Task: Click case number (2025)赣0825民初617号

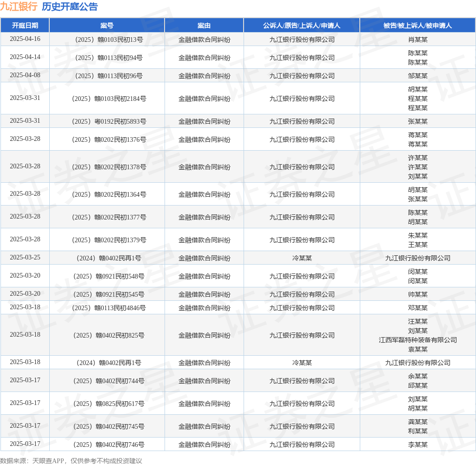Action: click(109, 404)
